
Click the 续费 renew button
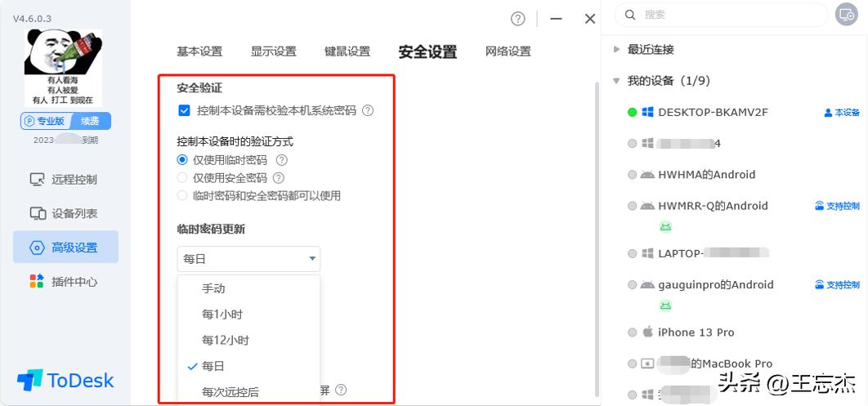point(89,121)
